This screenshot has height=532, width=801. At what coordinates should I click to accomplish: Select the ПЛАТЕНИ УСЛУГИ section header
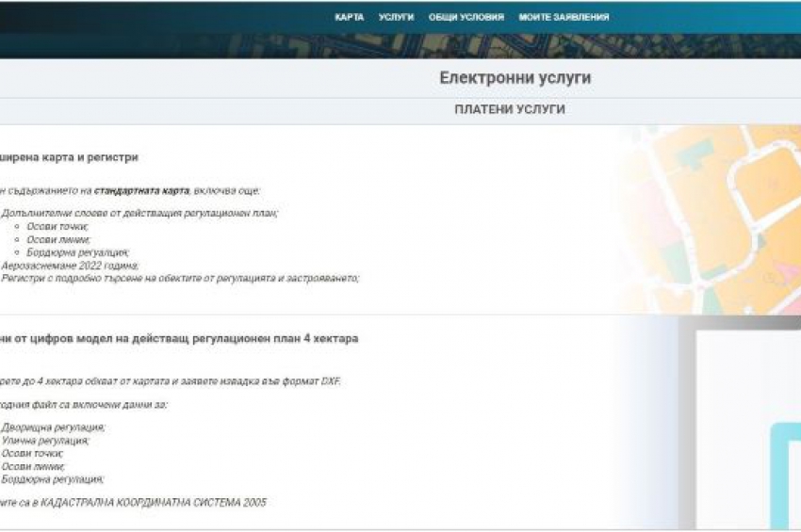click(509, 110)
